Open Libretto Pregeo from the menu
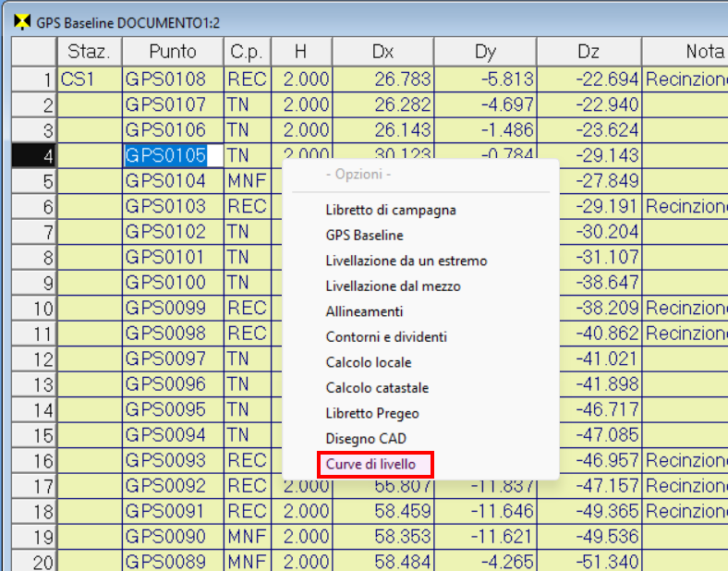The height and width of the screenshot is (571, 728). pos(371,413)
